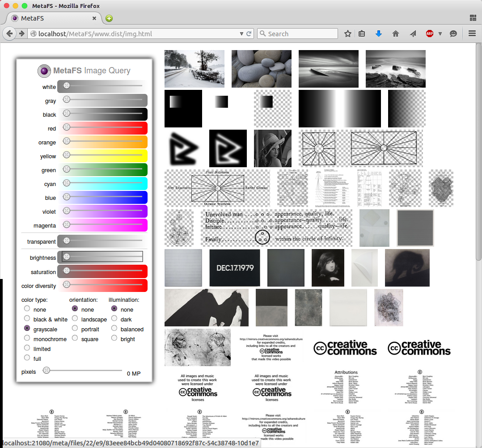The height and width of the screenshot is (448, 482).
Task: Select limited color type
Action: click(27, 348)
